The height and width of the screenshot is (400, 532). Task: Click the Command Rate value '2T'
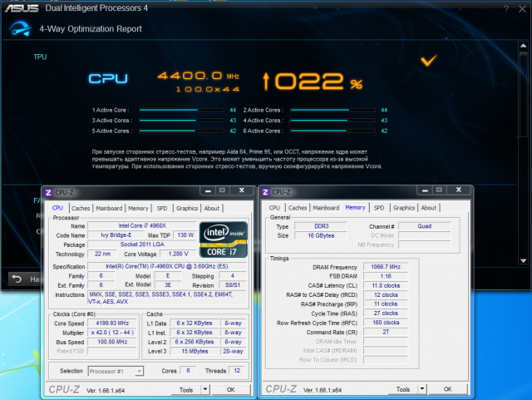click(386, 332)
